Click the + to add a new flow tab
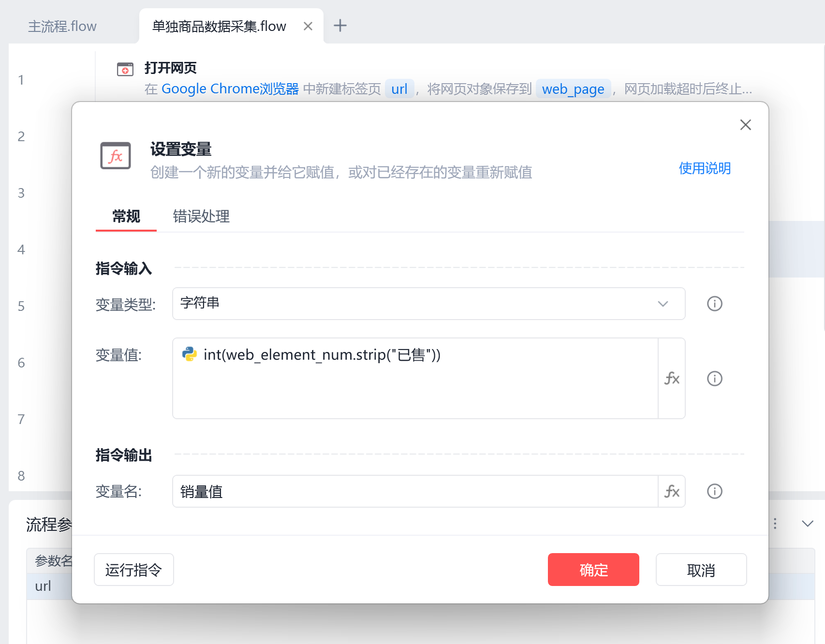 (340, 26)
